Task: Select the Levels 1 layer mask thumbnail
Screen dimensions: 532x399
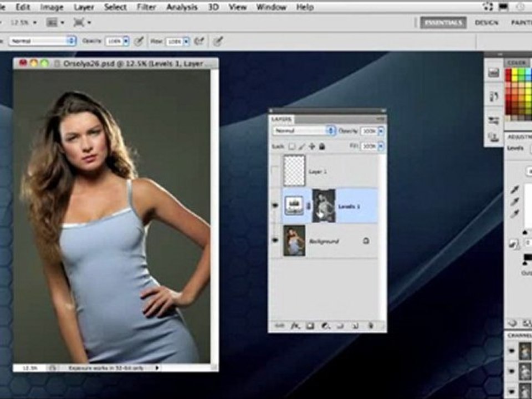Action: pos(324,206)
